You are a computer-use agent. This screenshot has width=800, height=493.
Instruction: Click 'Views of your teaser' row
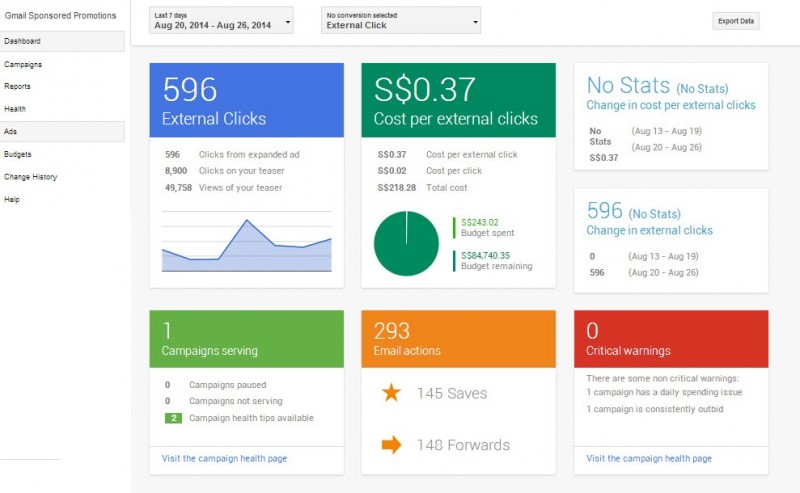pyautogui.click(x=223, y=187)
